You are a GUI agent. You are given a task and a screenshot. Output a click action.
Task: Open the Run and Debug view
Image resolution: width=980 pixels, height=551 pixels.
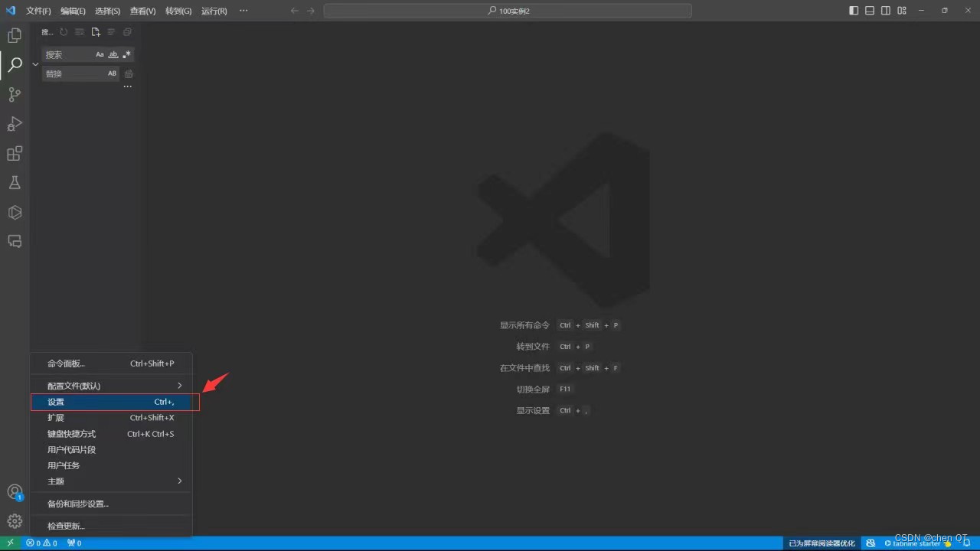click(15, 124)
